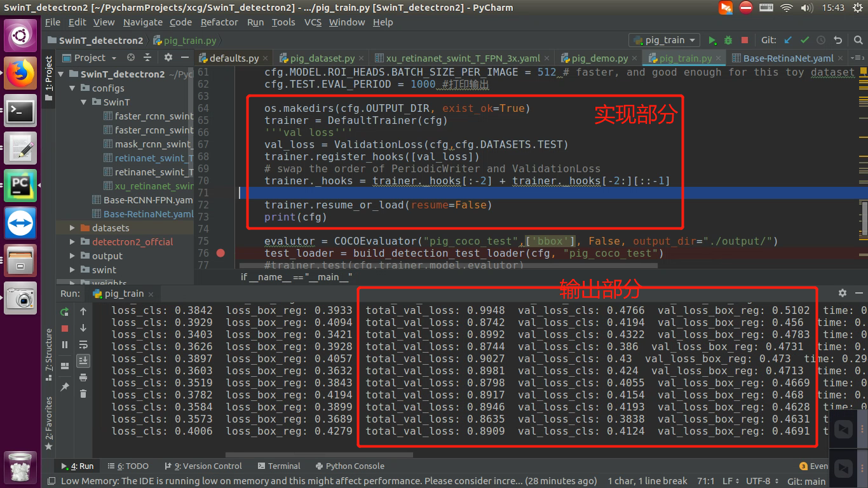This screenshot has height=488, width=868.
Task: Open TeamViewer from the Ubuntu dock
Action: pyautogui.click(x=20, y=223)
